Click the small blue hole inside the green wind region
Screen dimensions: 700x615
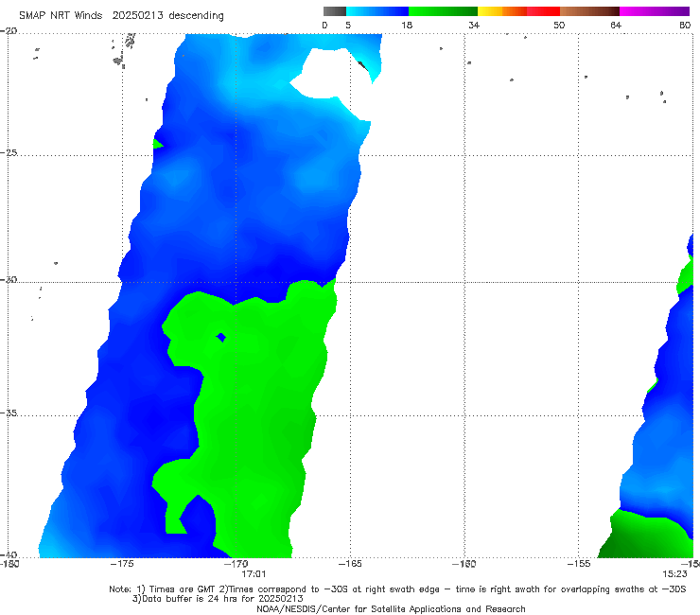pyautogui.click(x=221, y=337)
